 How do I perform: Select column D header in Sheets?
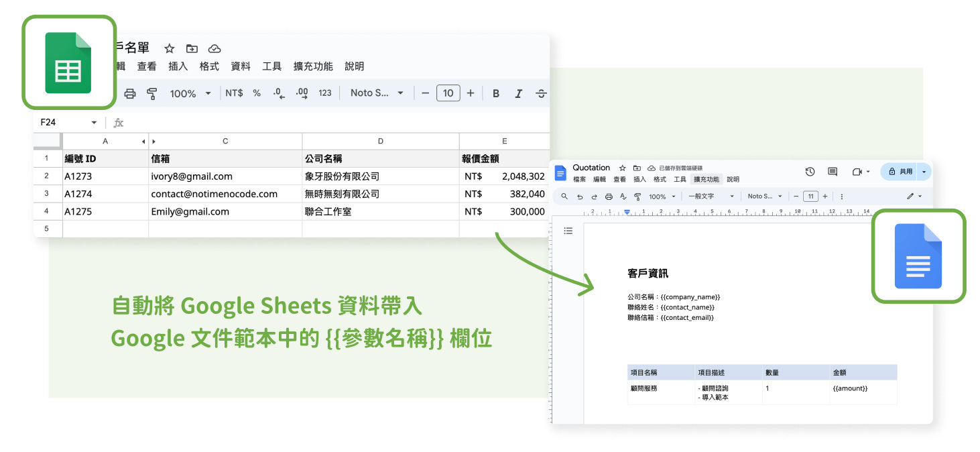click(x=381, y=142)
